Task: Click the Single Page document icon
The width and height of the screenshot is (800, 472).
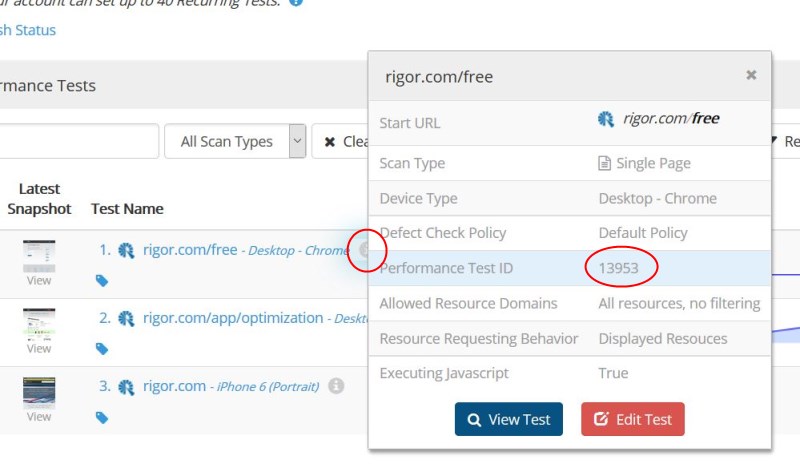Action: click(x=604, y=163)
